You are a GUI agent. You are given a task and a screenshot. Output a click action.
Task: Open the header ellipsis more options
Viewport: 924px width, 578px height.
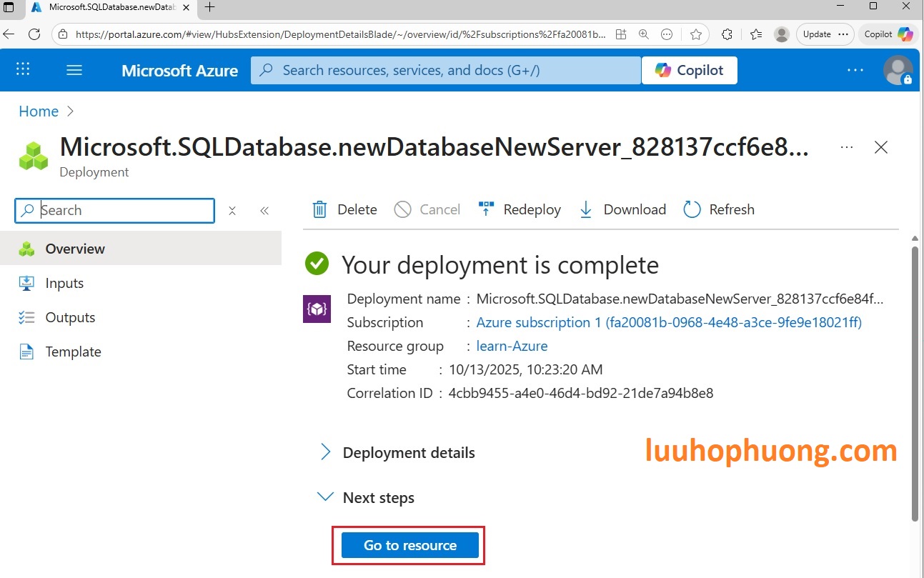(x=855, y=70)
